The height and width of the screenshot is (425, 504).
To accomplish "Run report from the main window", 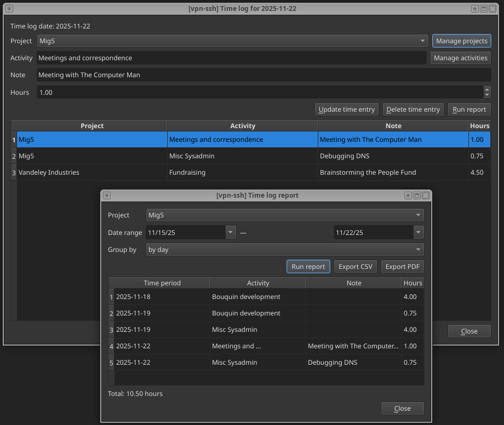I will click(x=469, y=109).
